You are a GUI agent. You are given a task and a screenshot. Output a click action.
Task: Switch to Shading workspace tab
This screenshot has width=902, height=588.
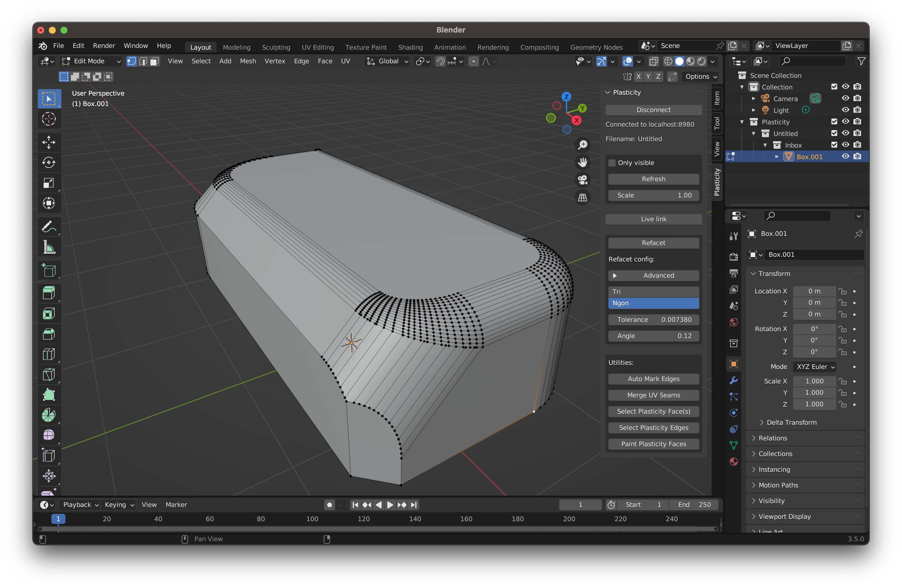pyautogui.click(x=410, y=47)
